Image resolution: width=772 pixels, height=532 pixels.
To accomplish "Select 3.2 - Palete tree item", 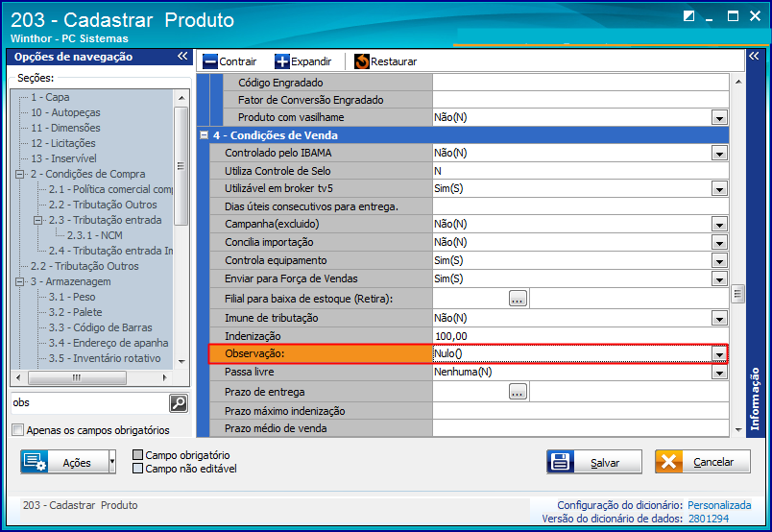I will (75, 312).
